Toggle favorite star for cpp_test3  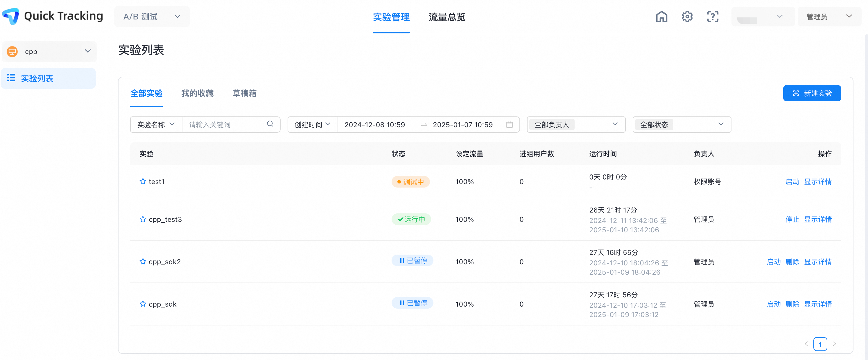[143, 219]
